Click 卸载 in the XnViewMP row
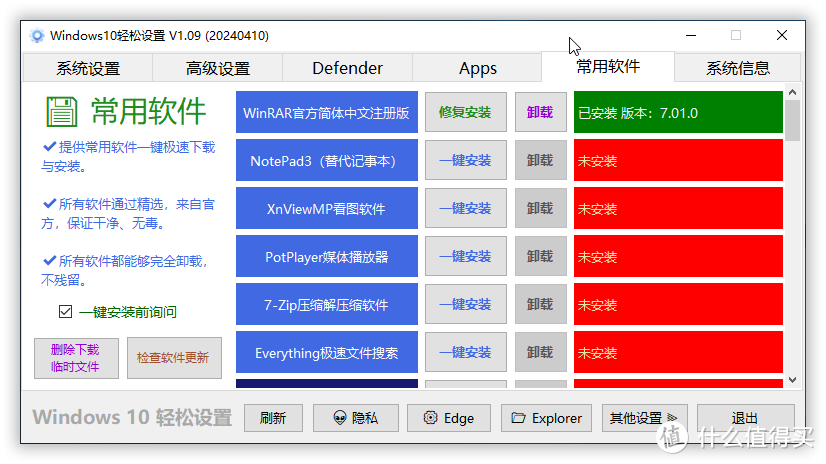This screenshot has width=826, height=464. tap(540, 208)
